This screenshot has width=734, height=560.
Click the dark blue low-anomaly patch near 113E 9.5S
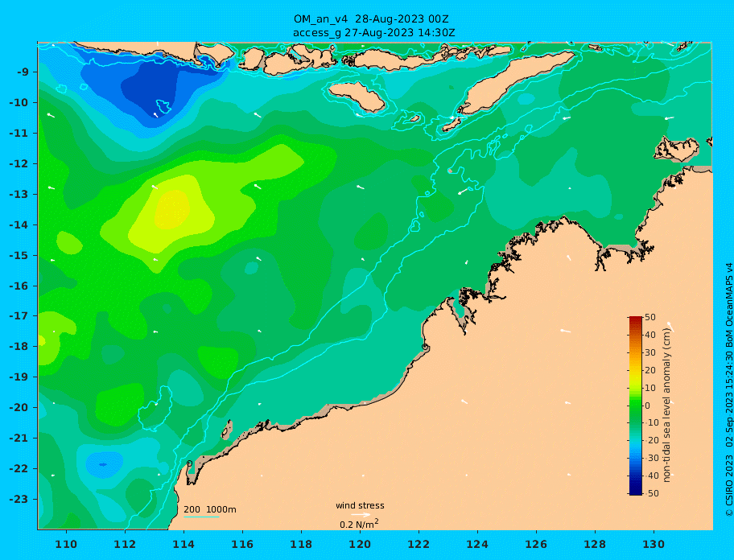(x=150, y=89)
